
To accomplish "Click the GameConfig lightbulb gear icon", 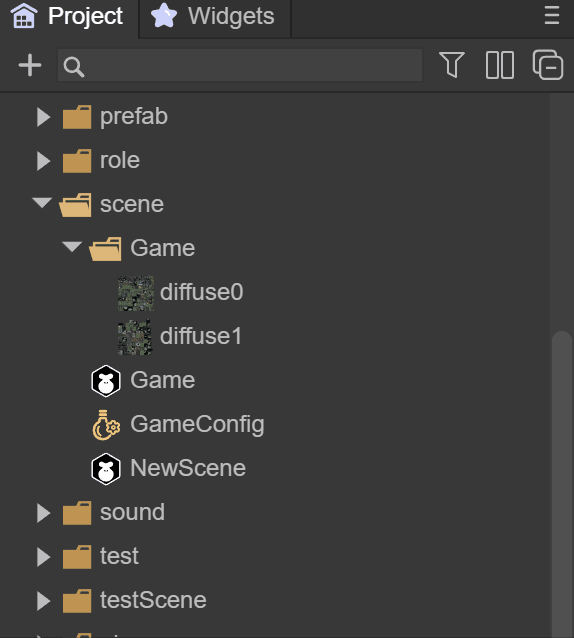I will (x=106, y=425).
